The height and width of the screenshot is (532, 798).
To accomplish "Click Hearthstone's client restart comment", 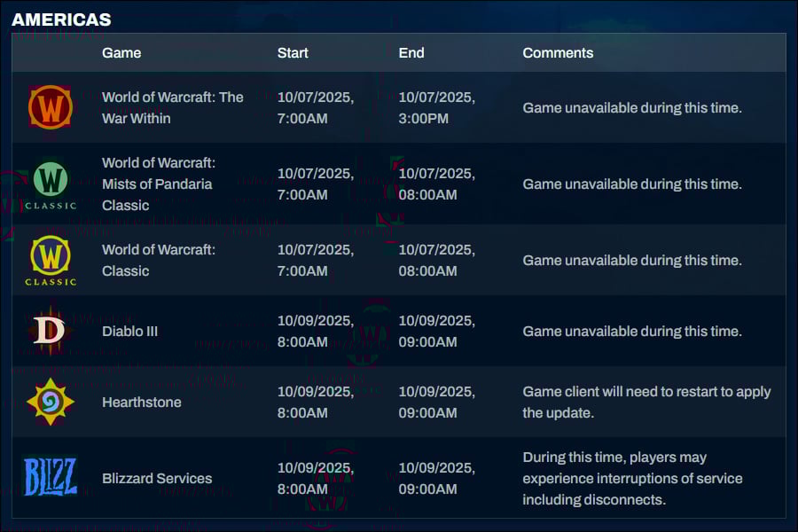I will click(646, 402).
